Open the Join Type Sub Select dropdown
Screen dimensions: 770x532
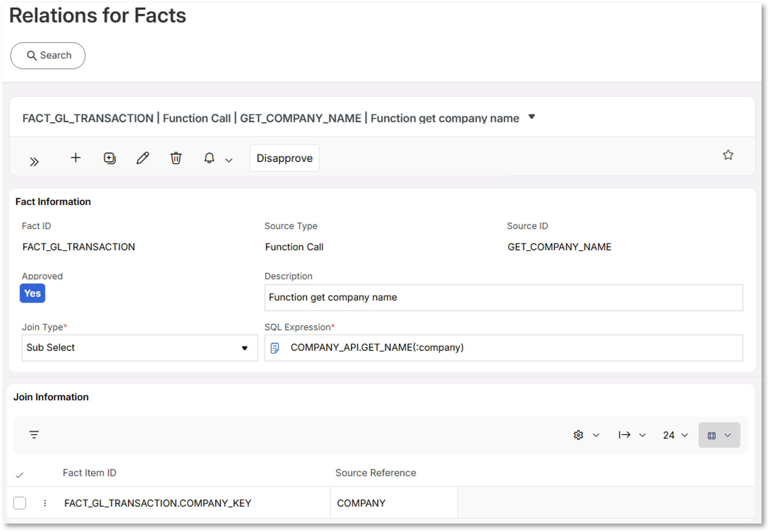click(x=140, y=348)
